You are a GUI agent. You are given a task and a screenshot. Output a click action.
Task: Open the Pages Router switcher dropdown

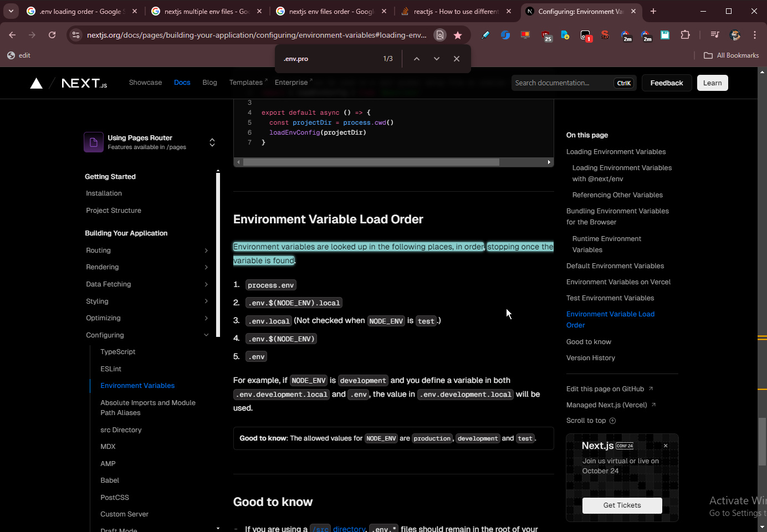point(212,142)
